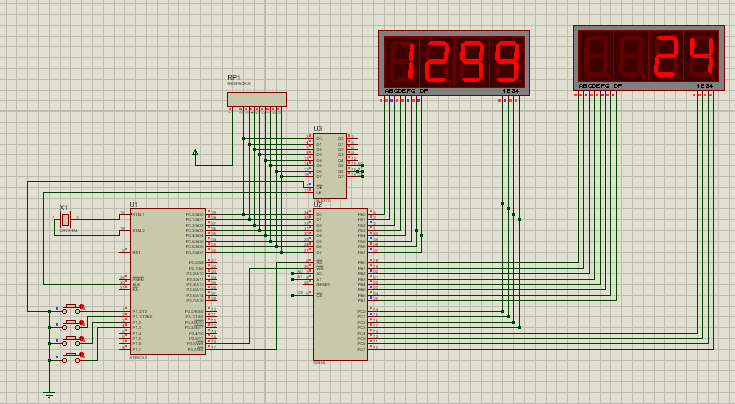Click the lit digit 1 on the left display
The height and width of the screenshot is (404, 735).
[409, 62]
